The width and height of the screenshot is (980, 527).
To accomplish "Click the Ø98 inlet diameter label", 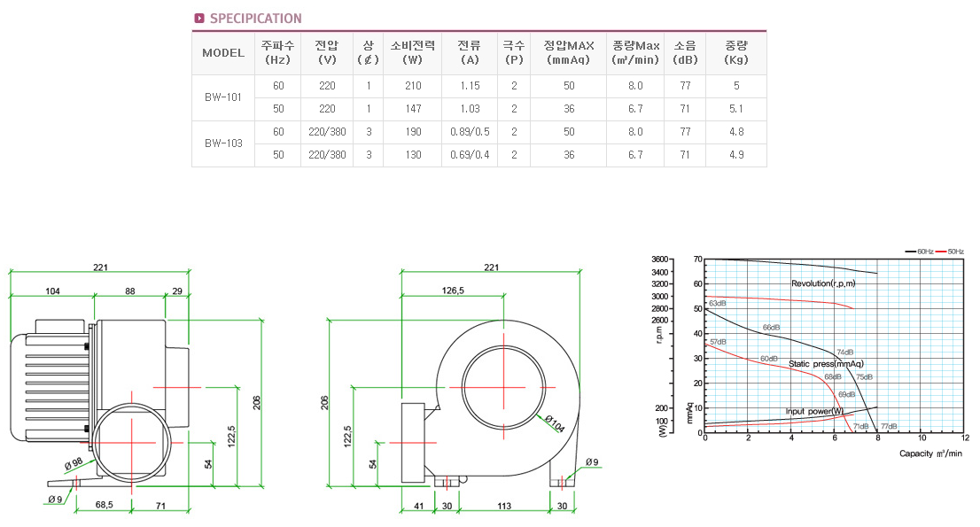I will [74, 463].
